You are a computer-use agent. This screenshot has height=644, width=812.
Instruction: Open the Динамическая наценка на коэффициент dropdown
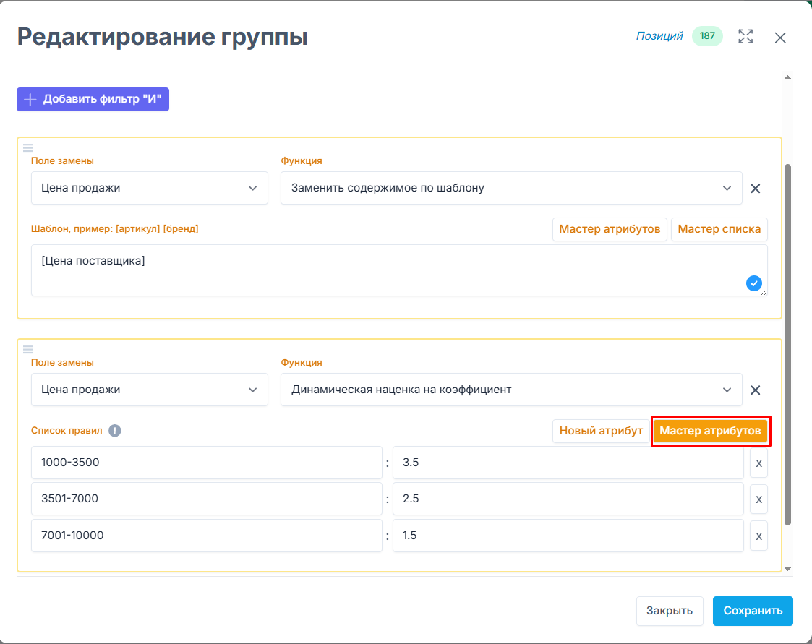pos(510,390)
